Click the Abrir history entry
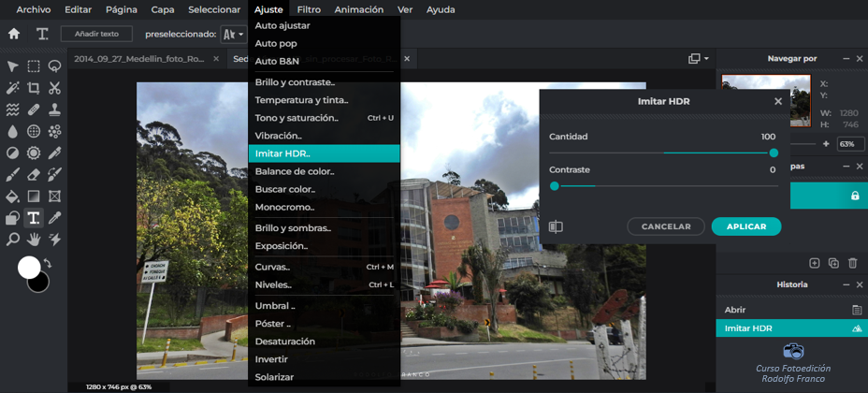This screenshot has width=868, height=393. [x=735, y=310]
